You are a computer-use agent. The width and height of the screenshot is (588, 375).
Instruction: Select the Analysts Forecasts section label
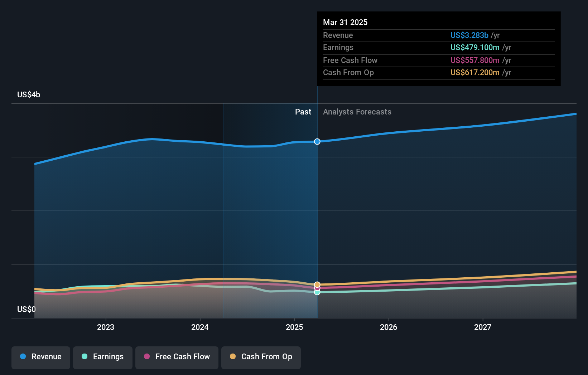tap(357, 112)
